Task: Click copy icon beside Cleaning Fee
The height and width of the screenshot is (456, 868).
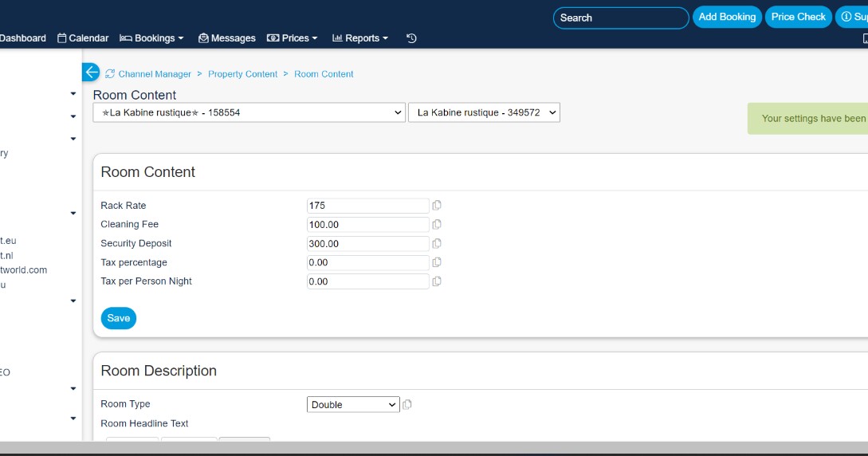Action: tap(437, 224)
